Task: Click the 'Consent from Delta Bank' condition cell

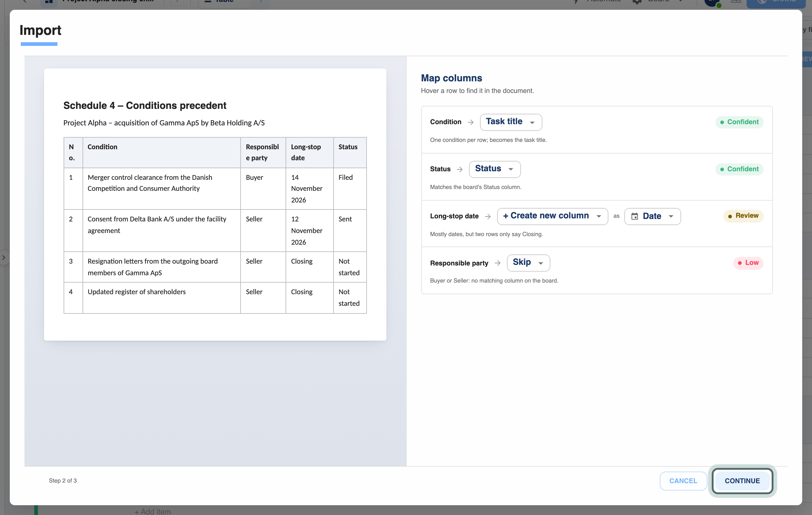Action: pos(161,230)
